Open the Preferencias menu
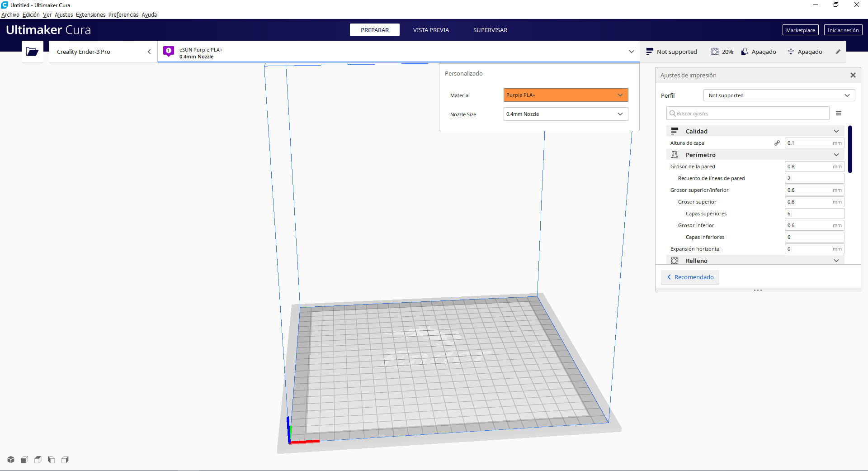Image resolution: width=868 pixels, height=471 pixels. point(123,14)
